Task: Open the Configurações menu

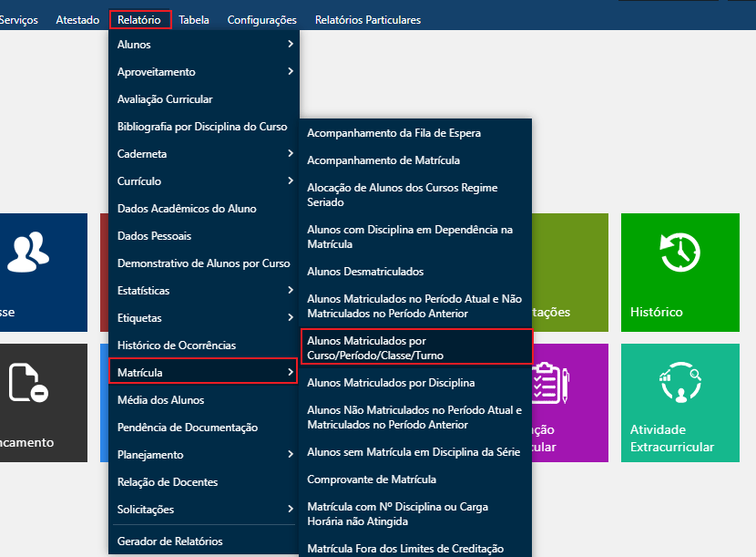Action: 261,19
